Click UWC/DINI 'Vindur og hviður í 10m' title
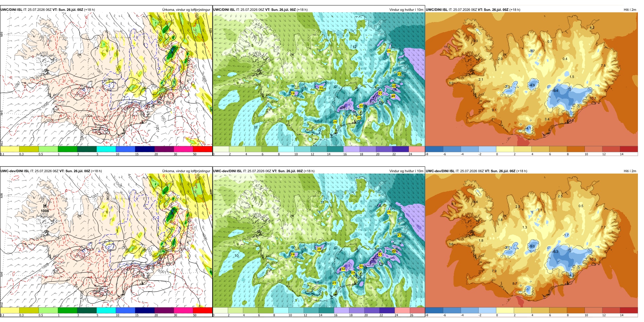 (406, 10)
